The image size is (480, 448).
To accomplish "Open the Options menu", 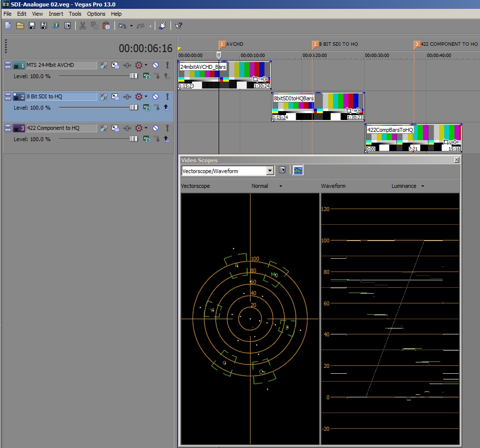I will pos(96,14).
